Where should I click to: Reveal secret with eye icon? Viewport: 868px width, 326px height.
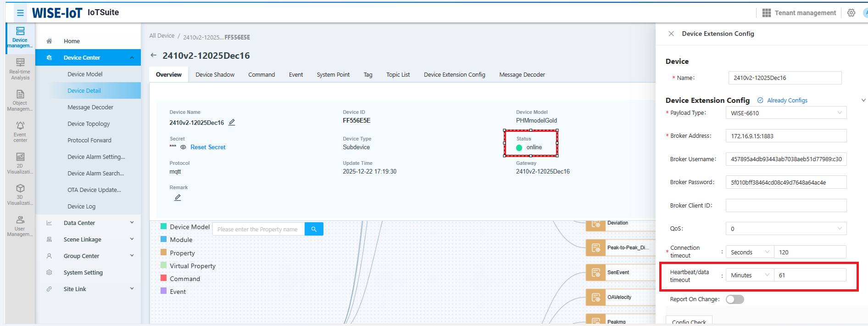tap(183, 147)
